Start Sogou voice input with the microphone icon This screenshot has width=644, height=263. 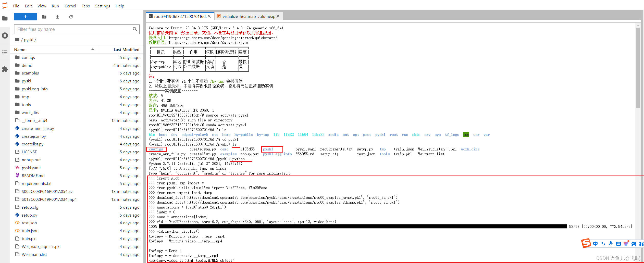[611, 244]
